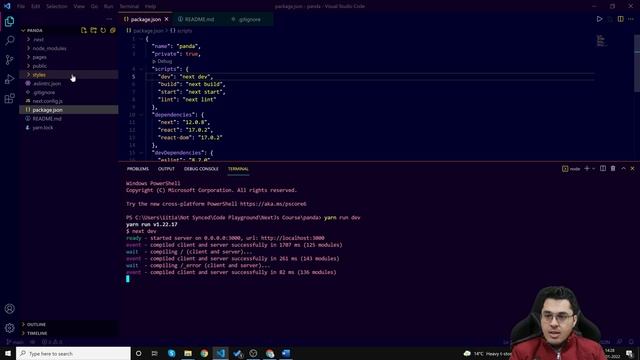Open the Run and Debug view
This screenshot has width=640, height=360.
coord(9,79)
